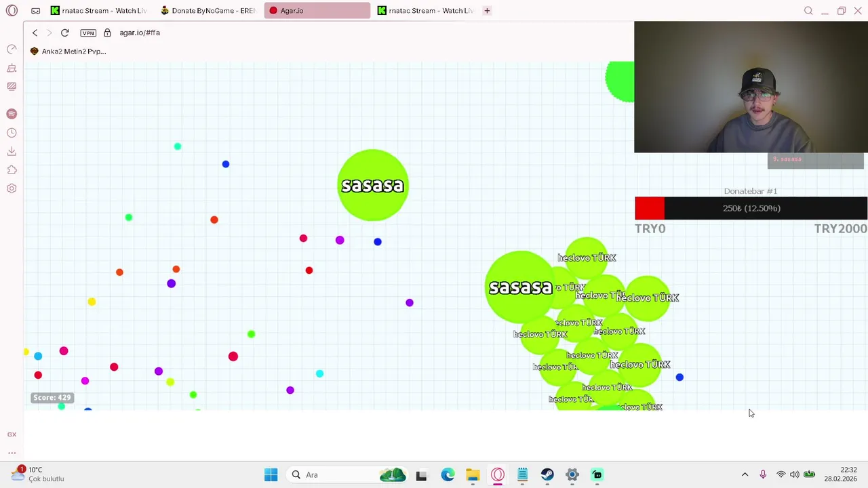Select the agar.io/#ffa address bar

140,33
